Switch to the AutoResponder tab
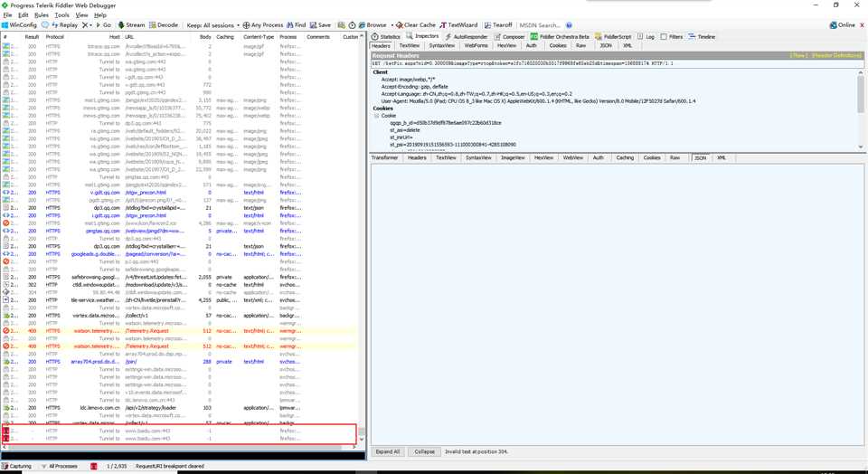 pyautogui.click(x=467, y=36)
